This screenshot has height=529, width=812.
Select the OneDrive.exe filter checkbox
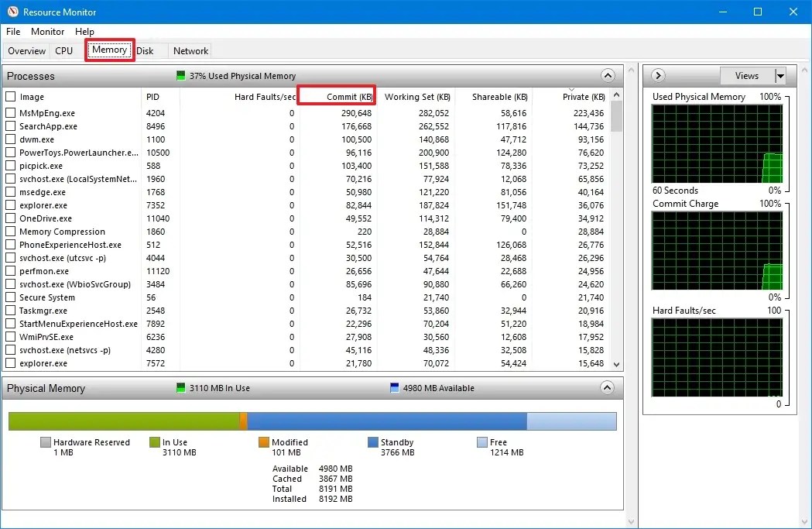pos(11,218)
